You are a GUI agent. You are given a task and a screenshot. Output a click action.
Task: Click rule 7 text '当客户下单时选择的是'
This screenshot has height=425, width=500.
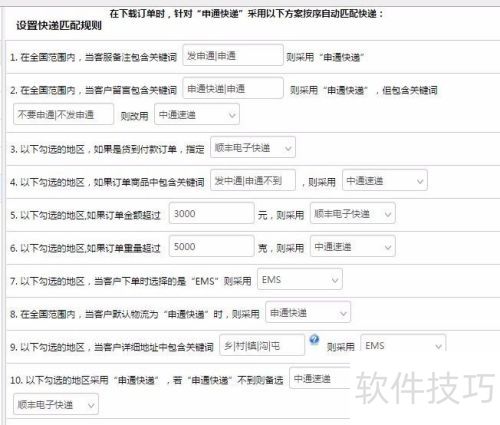(x=140, y=281)
